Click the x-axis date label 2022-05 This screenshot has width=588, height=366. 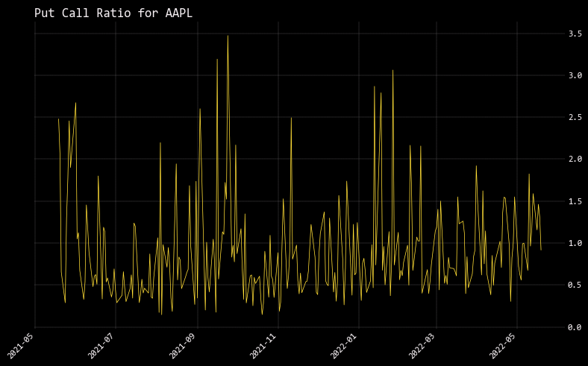click(503, 345)
